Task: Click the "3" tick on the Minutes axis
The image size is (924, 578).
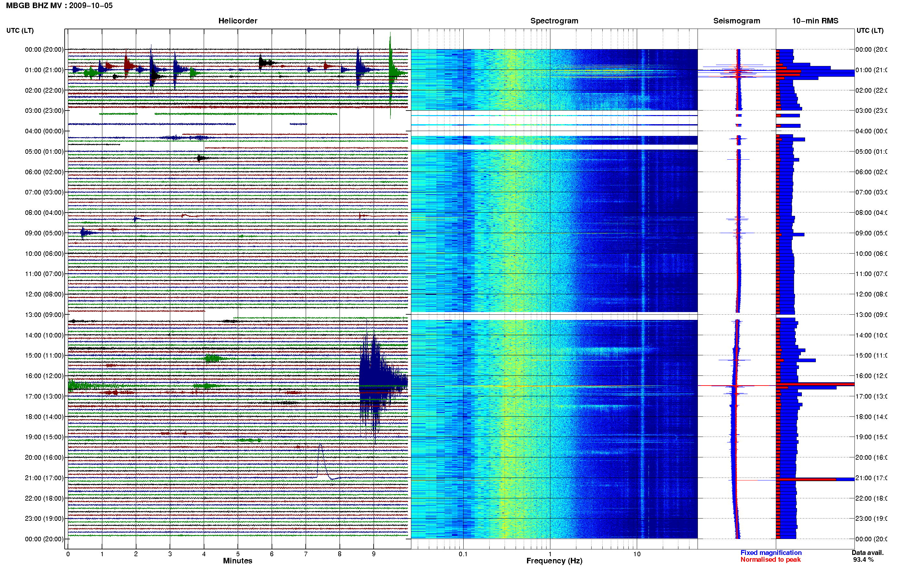Action: pos(170,554)
